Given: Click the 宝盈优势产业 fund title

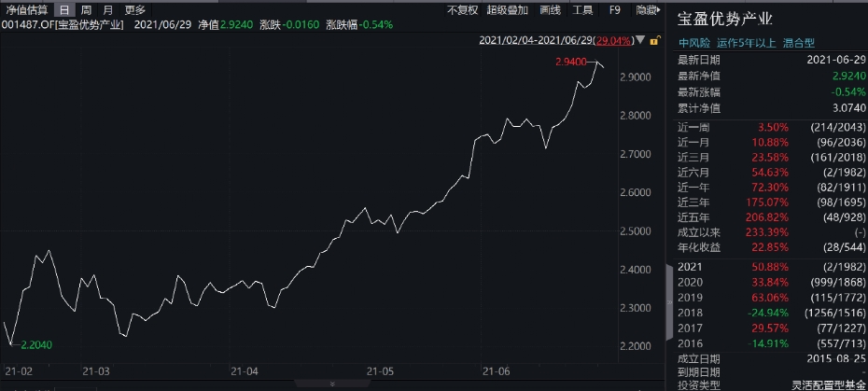Looking at the screenshot, I should click(725, 19).
